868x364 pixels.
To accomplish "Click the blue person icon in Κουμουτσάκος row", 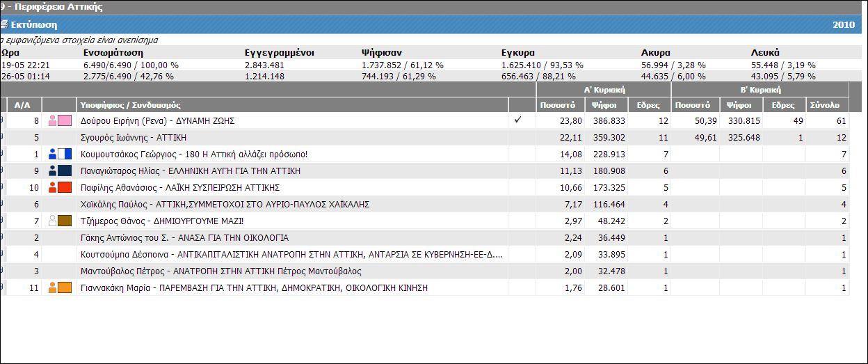I will pyautogui.click(x=53, y=154).
